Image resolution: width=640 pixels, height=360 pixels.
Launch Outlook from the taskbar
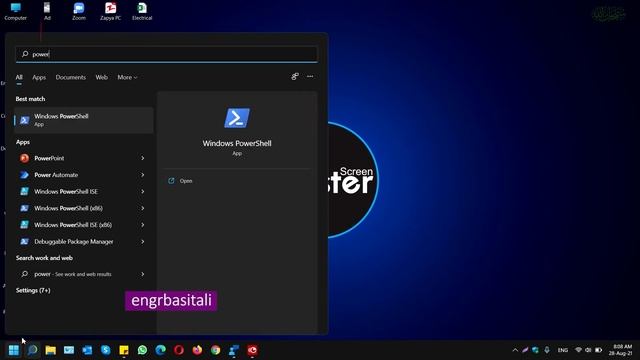tap(87, 350)
